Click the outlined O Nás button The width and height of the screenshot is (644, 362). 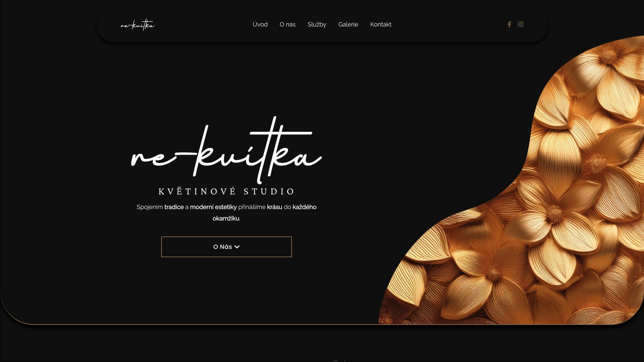tap(227, 247)
